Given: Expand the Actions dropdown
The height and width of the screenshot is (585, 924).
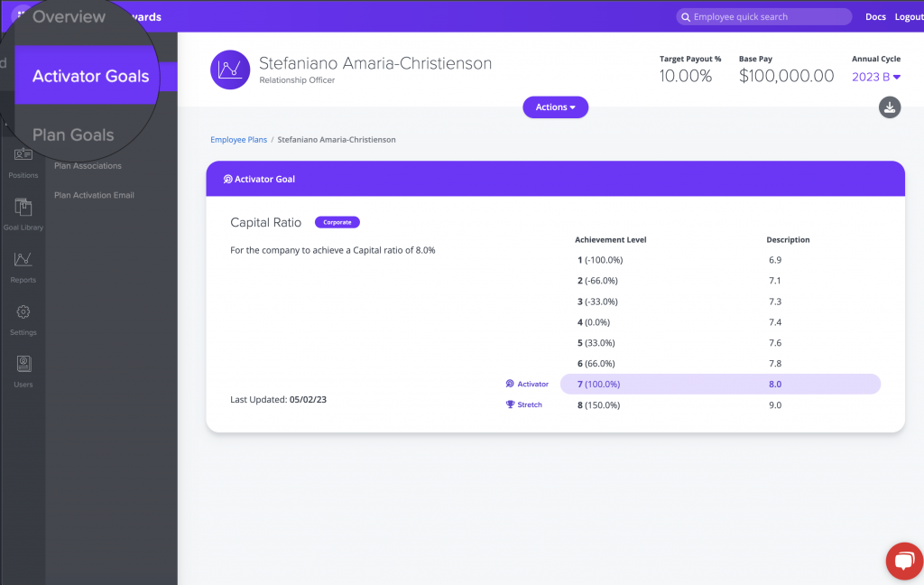Looking at the screenshot, I should 555,107.
